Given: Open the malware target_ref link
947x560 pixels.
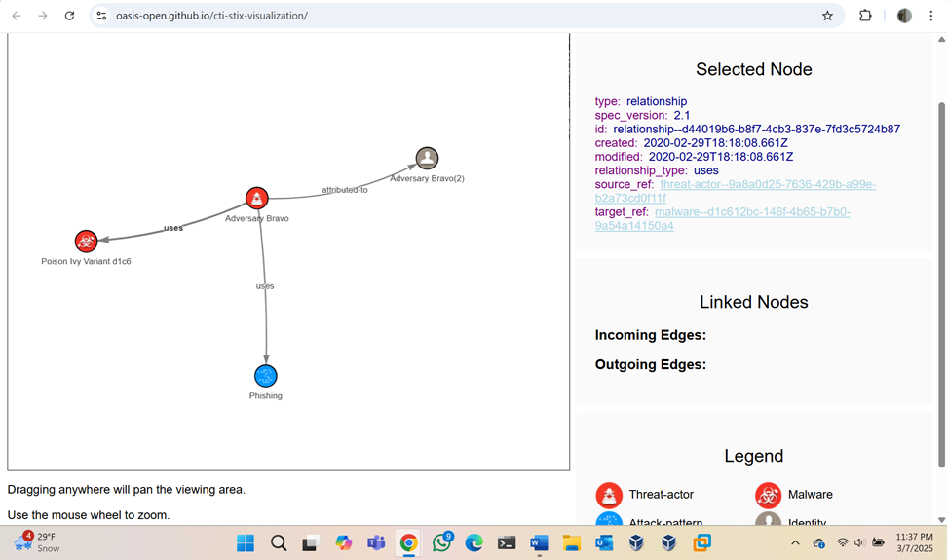Looking at the screenshot, I should point(722,218).
